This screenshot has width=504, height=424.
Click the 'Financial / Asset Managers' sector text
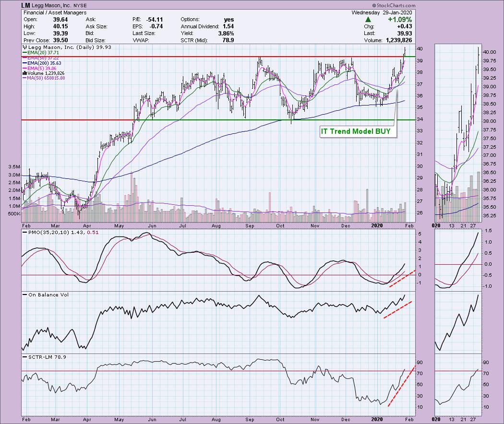(x=55, y=12)
